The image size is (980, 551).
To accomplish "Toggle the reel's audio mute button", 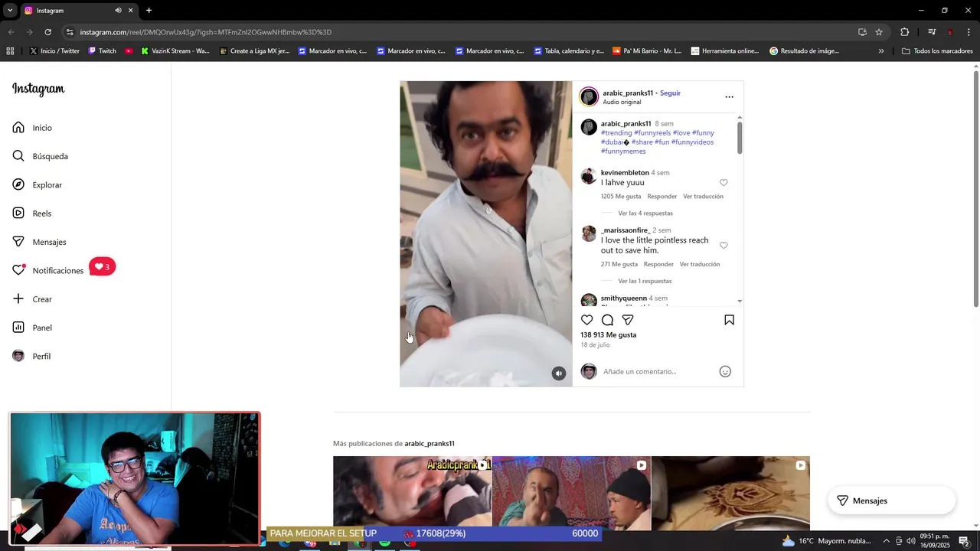I will (x=558, y=373).
